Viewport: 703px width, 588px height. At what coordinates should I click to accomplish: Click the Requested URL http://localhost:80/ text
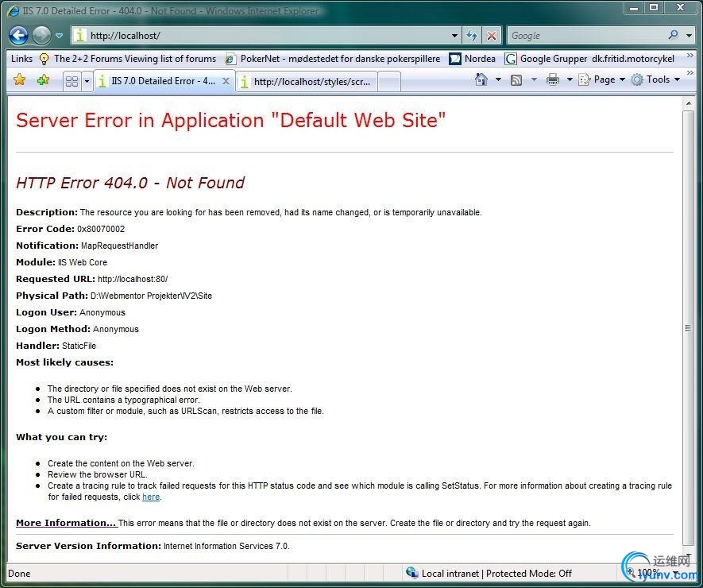[133, 279]
